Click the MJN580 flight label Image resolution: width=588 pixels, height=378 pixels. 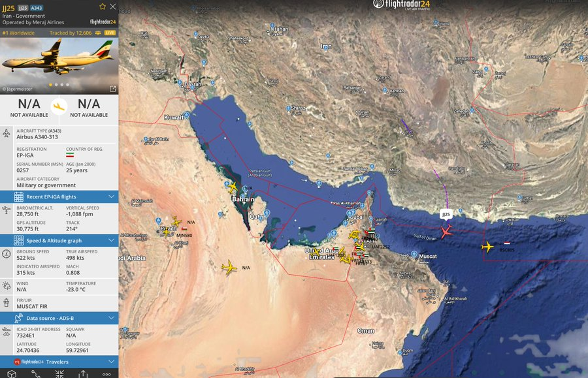click(184, 236)
